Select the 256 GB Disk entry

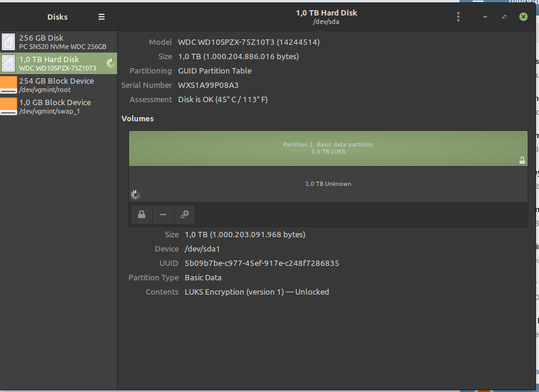[x=62, y=42]
